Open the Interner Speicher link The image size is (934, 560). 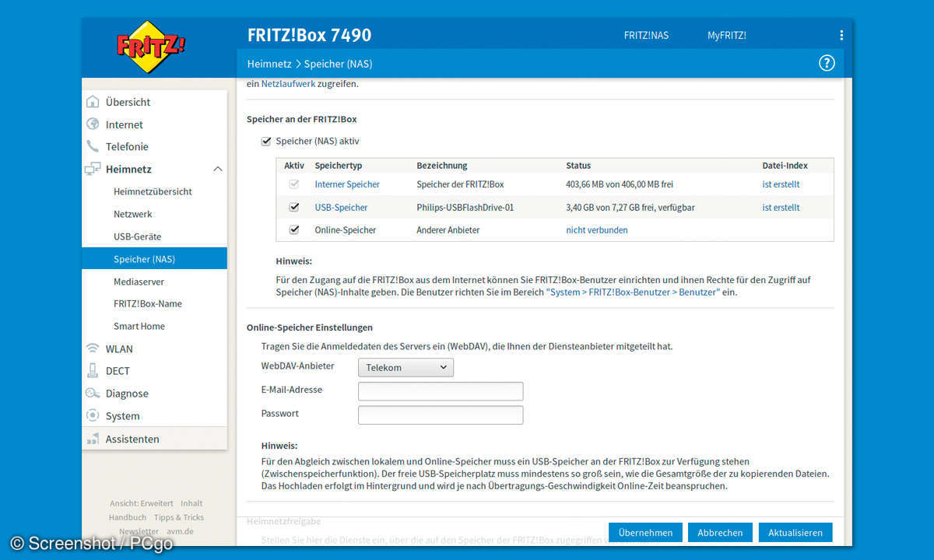pyautogui.click(x=347, y=184)
